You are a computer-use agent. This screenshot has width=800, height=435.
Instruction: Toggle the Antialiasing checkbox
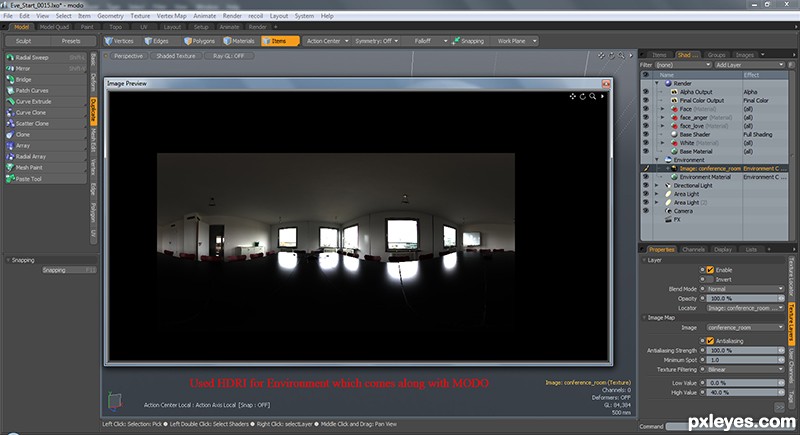pyautogui.click(x=710, y=341)
